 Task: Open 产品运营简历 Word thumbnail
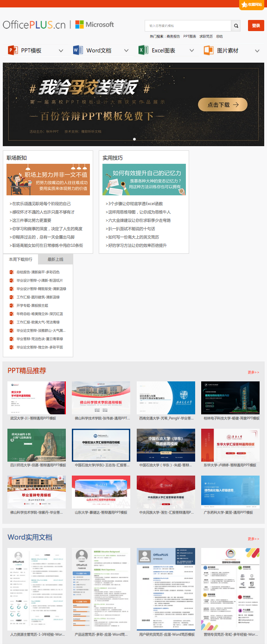click(101, 589)
